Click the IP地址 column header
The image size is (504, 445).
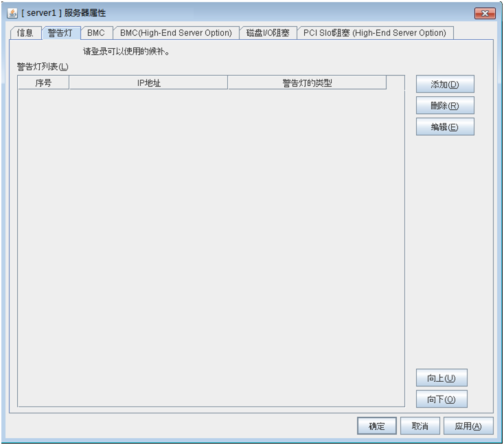[x=148, y=83]
